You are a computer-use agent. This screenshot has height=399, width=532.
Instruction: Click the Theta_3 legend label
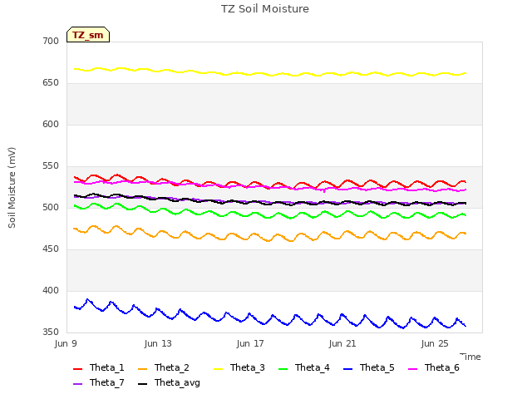[248, 367]
